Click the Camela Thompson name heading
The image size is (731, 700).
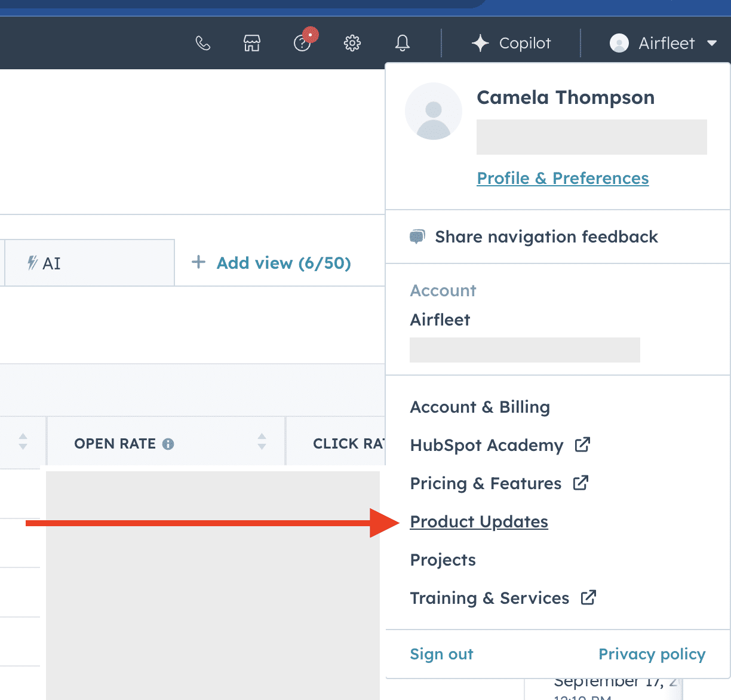[566, 97]
